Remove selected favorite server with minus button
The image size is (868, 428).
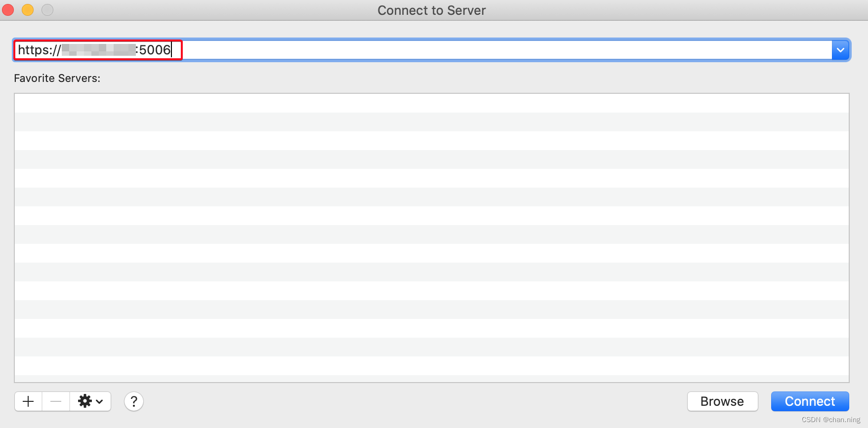56,401
